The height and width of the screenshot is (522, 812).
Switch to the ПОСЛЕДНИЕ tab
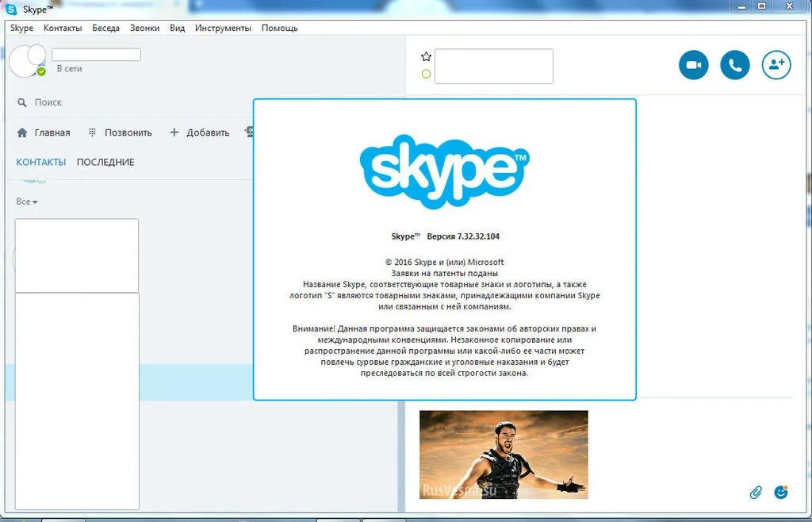[x=106, y=161]
